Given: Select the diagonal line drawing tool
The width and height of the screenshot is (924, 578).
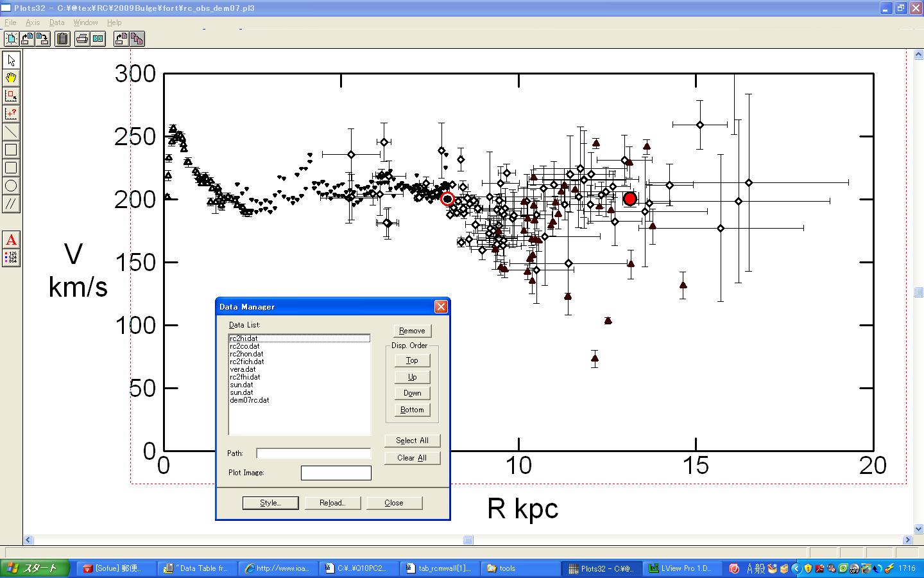Looking at the screenshot, I should tap(11, 132).
